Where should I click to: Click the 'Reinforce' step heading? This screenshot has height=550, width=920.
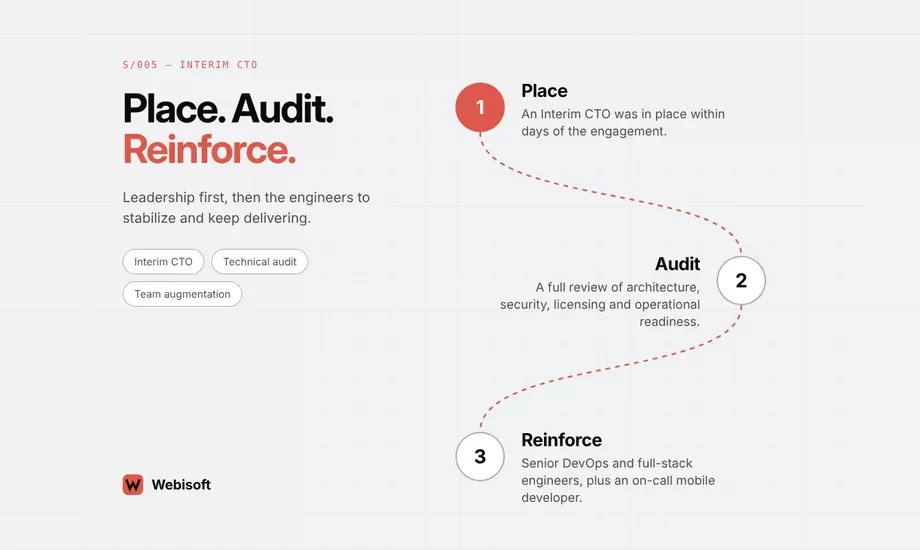point(562,440)
